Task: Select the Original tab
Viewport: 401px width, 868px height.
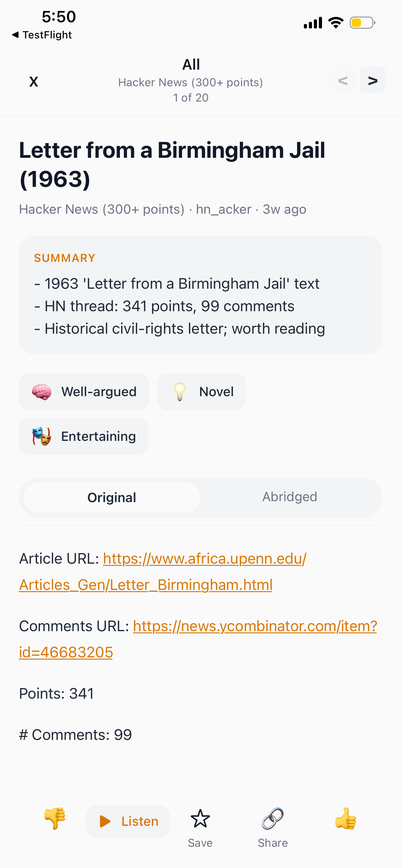Action: (x=112, y=497)
